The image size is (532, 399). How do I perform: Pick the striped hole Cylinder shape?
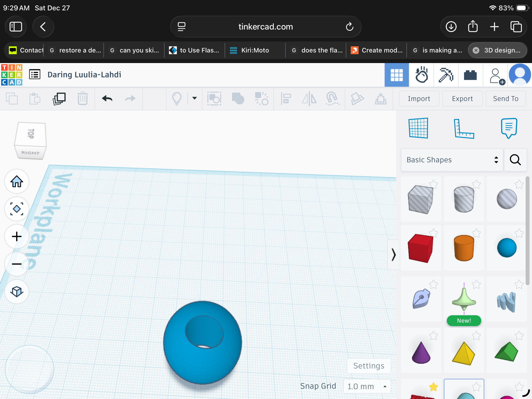click(464, 199)
